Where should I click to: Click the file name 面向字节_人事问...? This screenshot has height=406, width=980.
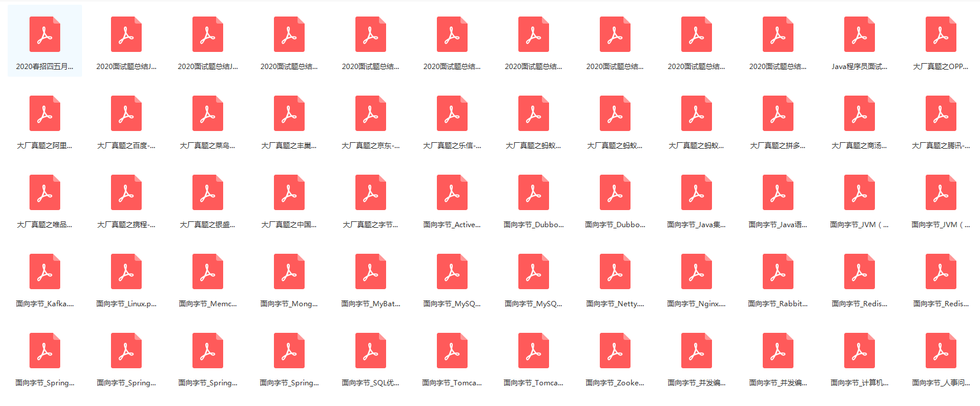[941, 383]
